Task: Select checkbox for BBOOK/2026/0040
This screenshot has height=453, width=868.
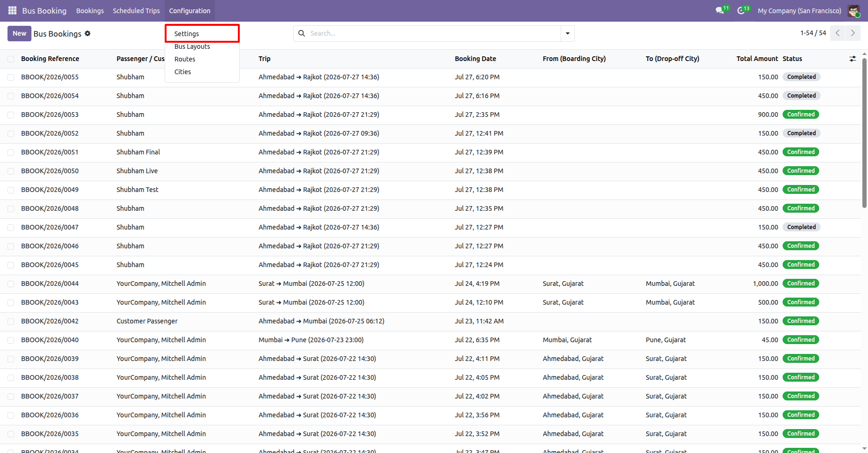Action: point(11,340)
